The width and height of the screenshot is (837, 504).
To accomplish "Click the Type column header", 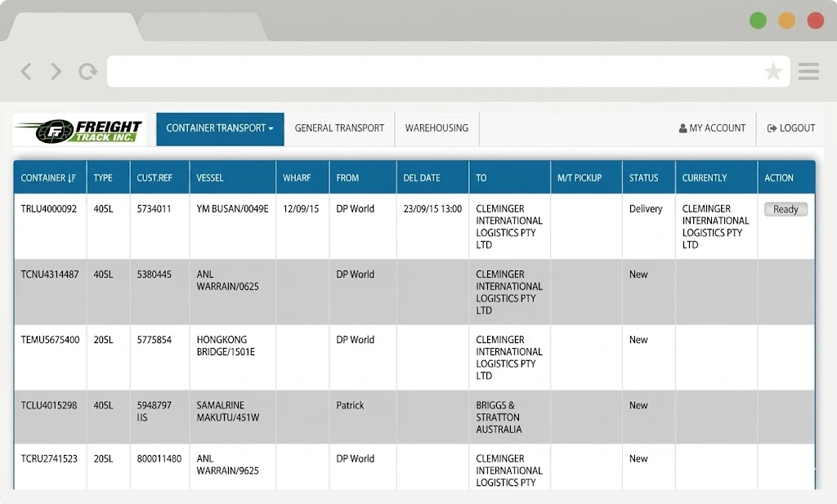I will pyautogui.click(x=109, y=177).
